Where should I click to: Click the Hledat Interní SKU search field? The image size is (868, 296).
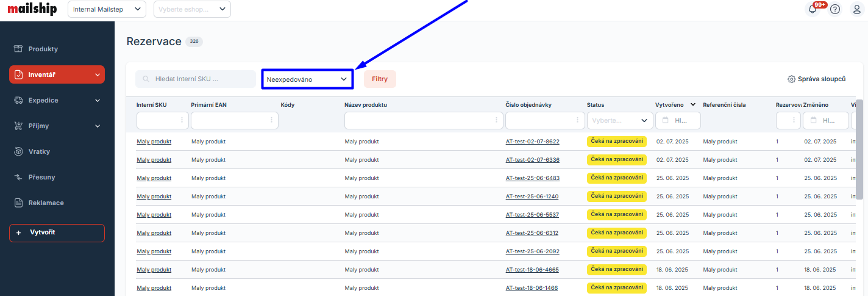click(196, 79)
